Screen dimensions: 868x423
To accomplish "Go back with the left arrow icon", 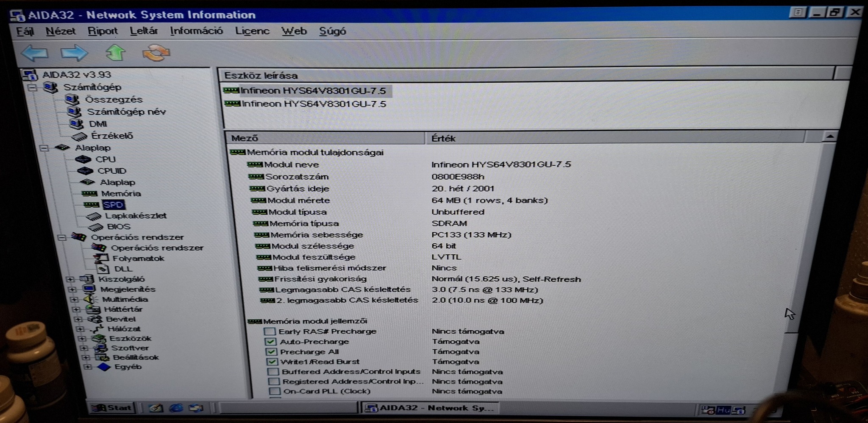I will (35, 53).
